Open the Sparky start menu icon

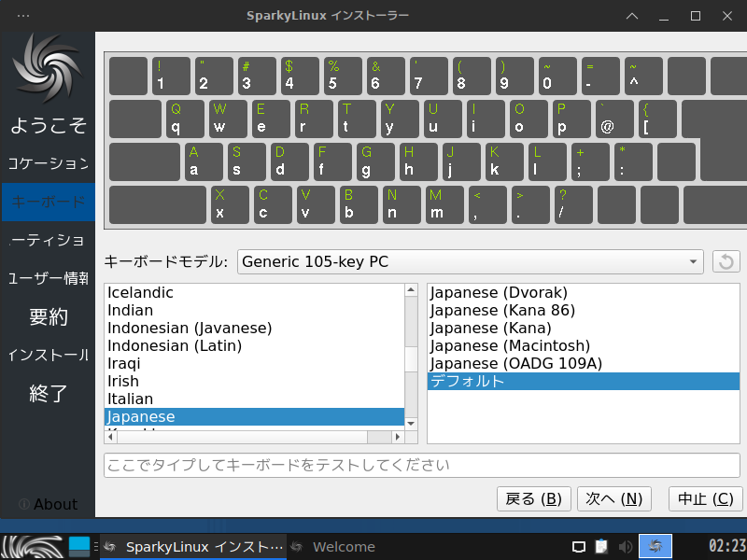[x=33, y=547]
